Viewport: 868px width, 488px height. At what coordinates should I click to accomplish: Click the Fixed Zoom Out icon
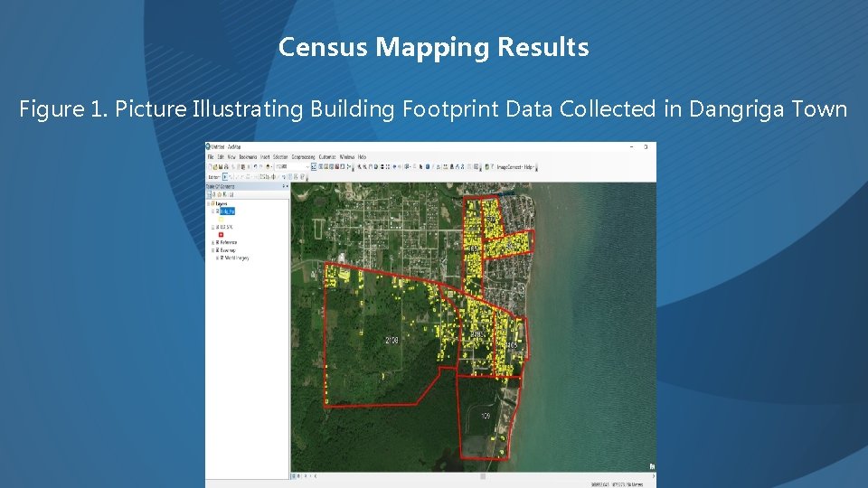pos(388,166)
